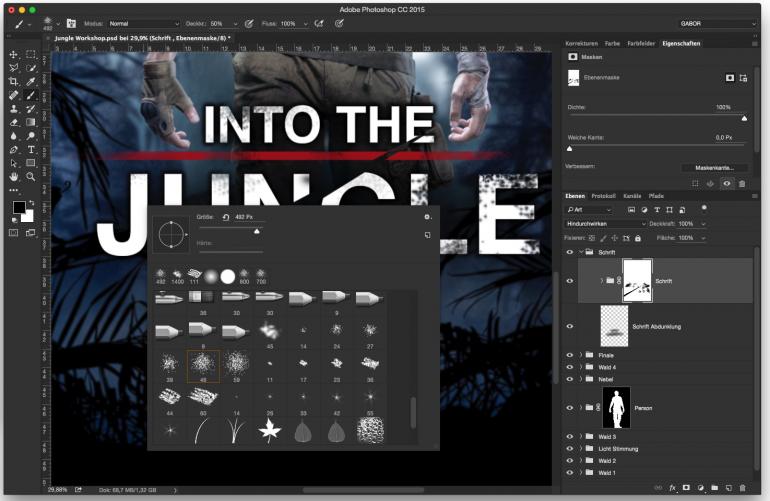
Task: Switch to the Pfade tab
Action: pyautogui.click(x=656, y=196)
